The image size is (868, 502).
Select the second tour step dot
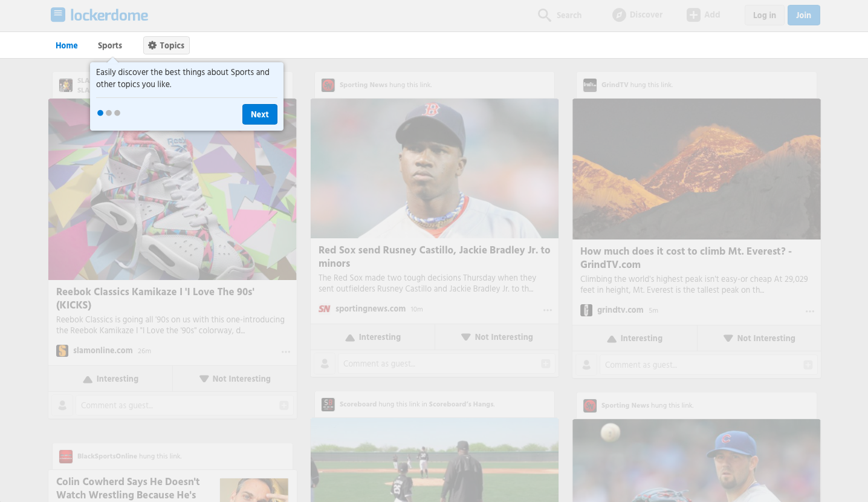(109, 113)
